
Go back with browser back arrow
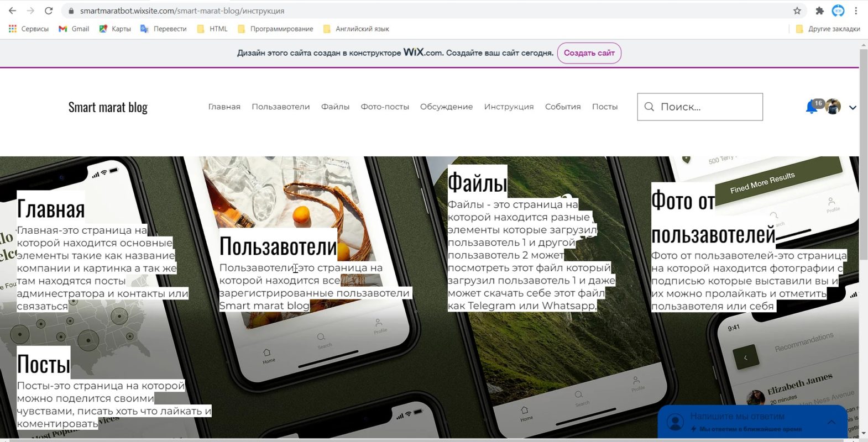[12, 10]
